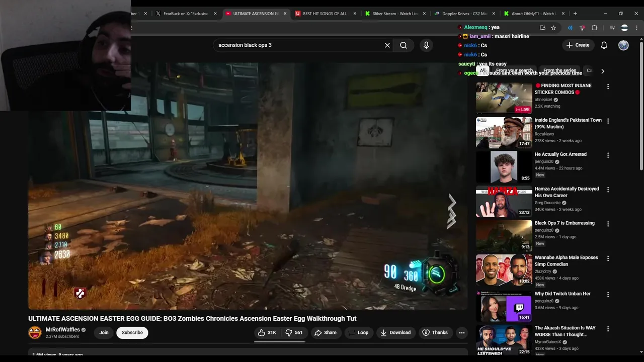The height and width of the screenshot is (362, 644).
Task: Open options for Wannabe Alpha Male Exposes
Action: [x=608, y=258]
